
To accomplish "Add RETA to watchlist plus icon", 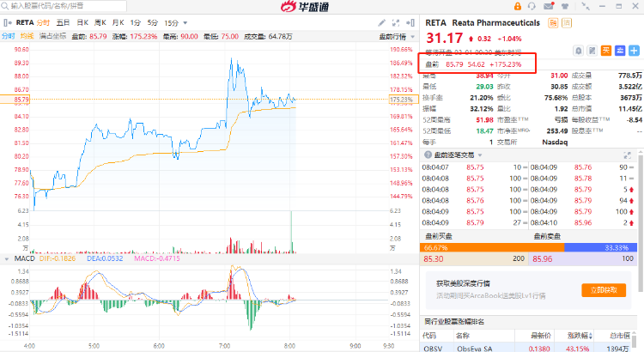I will coord(635,51).
